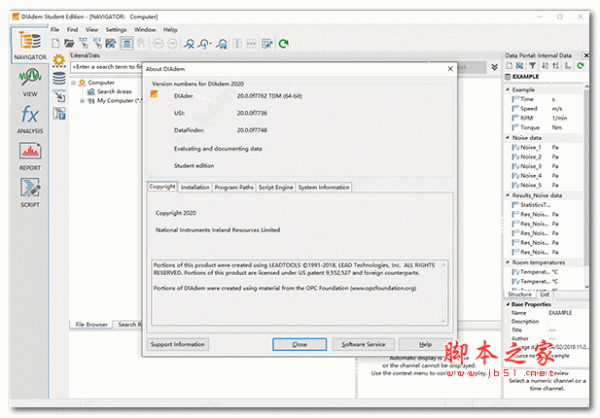Click the open folder toolbar icon
The image size is (600, 418).
tap(69, 43)
